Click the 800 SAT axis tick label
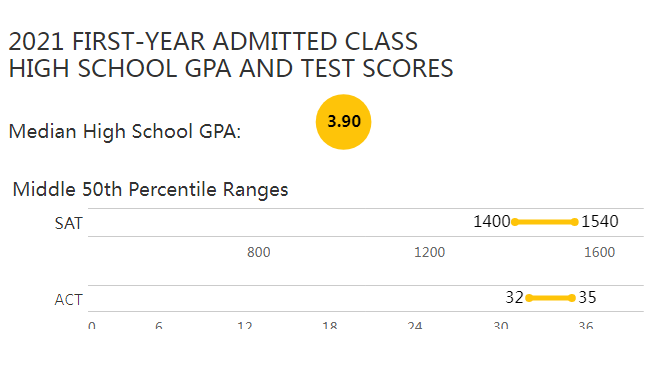 click(259, 252)
